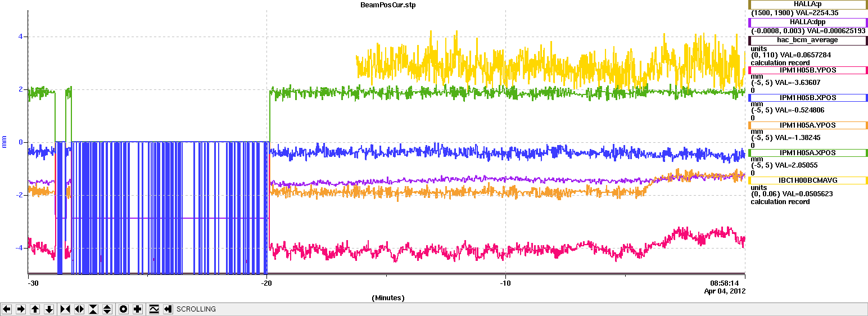Click the y-axis tick label -4
The height and width of the screenshot is (316, 868).
[19, 248]
